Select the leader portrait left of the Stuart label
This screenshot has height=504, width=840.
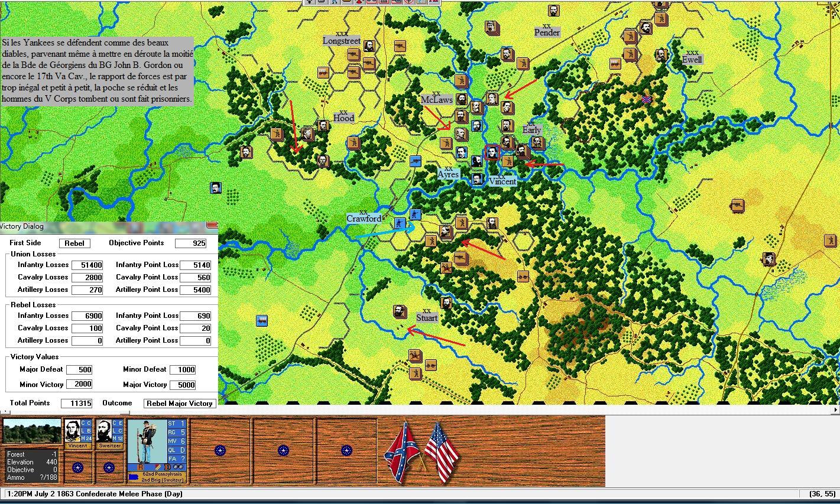click(400, 311)
